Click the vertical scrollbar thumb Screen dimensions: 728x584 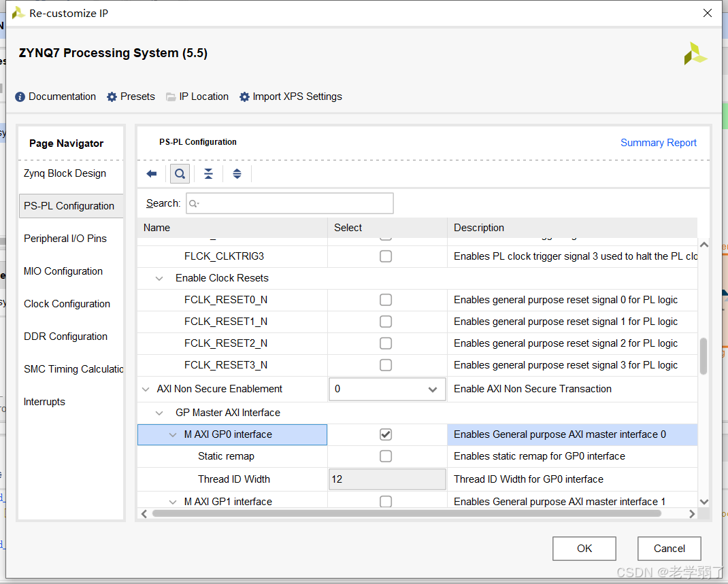704,356
